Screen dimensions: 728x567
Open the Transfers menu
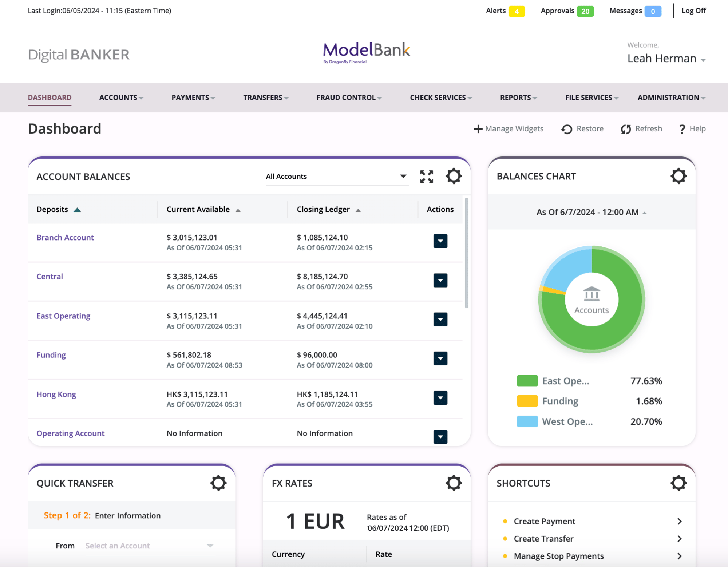266,98
